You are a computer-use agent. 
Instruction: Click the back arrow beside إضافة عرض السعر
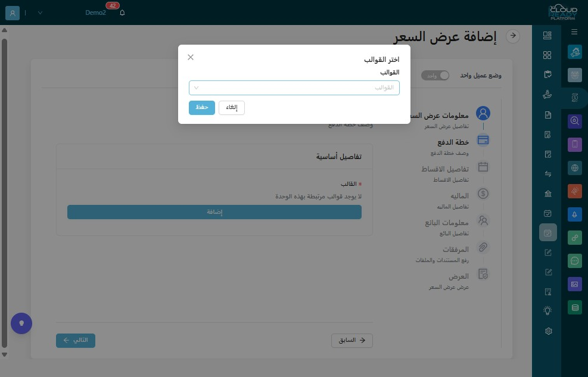(x=512, y=36)
